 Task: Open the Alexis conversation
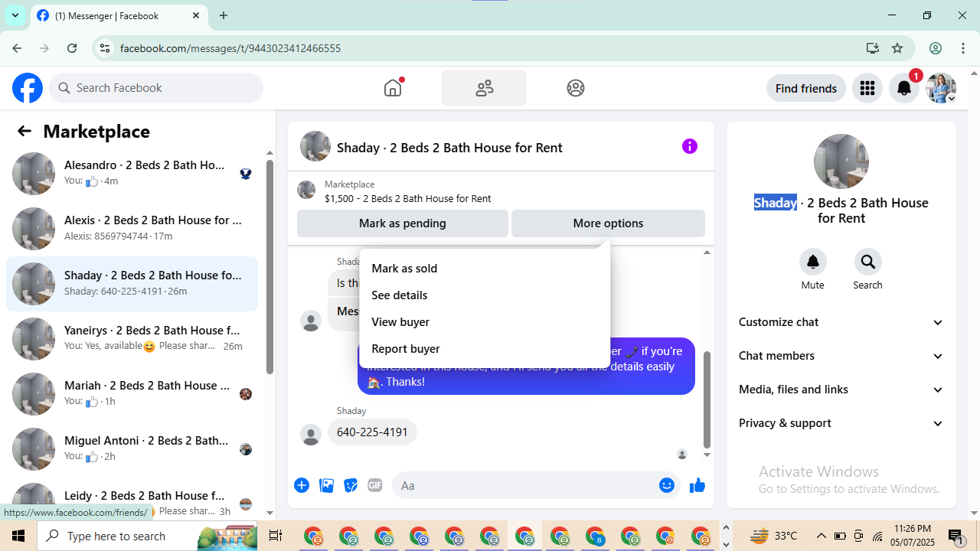tap(132, 228)
